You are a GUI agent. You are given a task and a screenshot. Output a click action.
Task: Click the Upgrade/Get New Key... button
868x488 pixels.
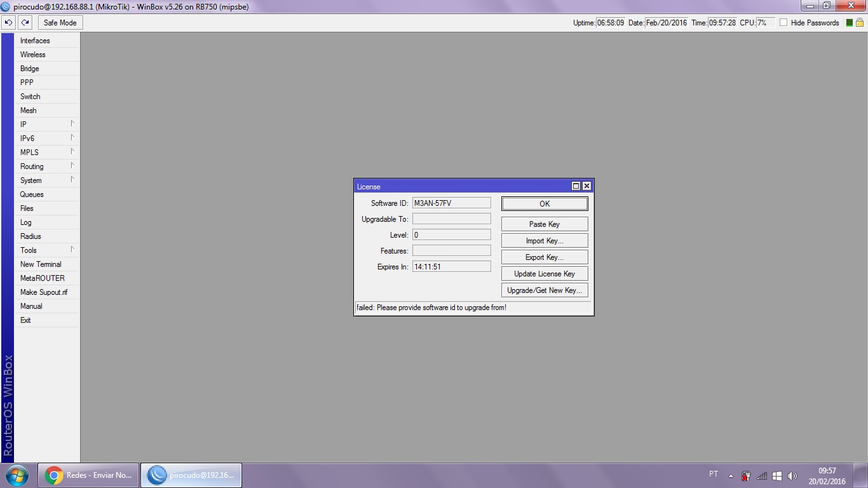pos(545,290)
